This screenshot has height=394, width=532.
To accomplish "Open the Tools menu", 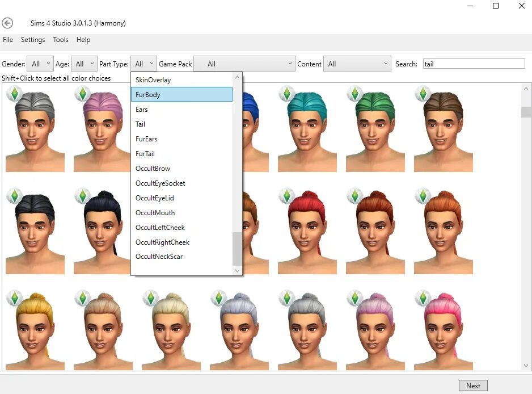I will pyautogui.click(x=61, y=40).
